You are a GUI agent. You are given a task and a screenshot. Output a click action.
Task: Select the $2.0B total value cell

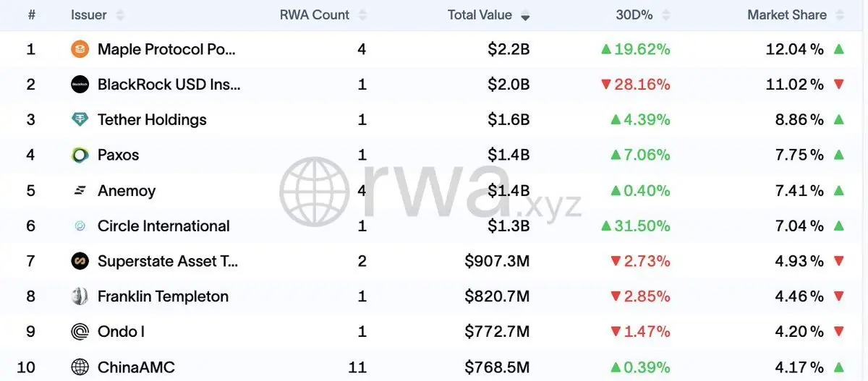click(509, 85)
